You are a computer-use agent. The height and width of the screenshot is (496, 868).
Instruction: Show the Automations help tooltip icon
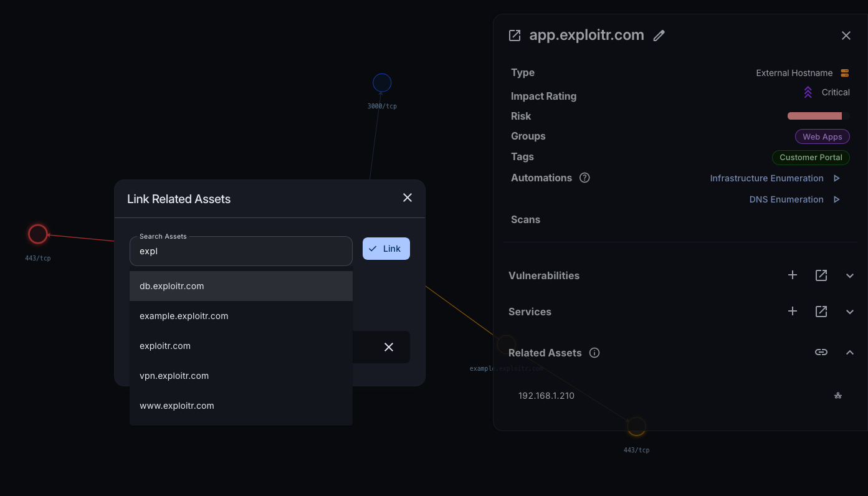(x=584, y=178)
